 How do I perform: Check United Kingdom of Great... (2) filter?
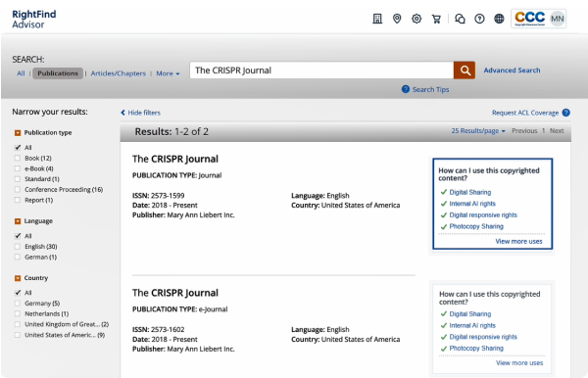(18, 324)
